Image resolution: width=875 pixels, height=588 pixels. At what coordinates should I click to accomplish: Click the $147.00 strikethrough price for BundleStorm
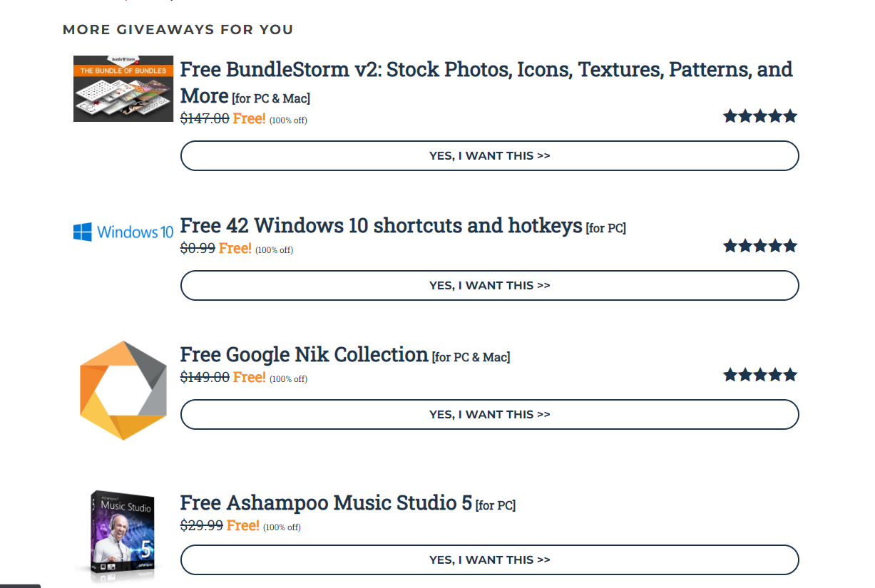coord(205,119)
